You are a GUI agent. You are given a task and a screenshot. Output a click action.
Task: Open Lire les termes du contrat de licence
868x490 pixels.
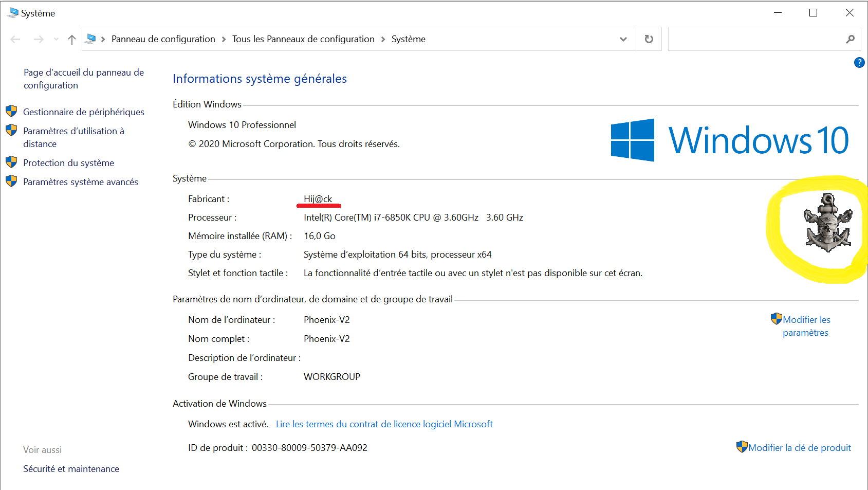click(x=384, y=424)
